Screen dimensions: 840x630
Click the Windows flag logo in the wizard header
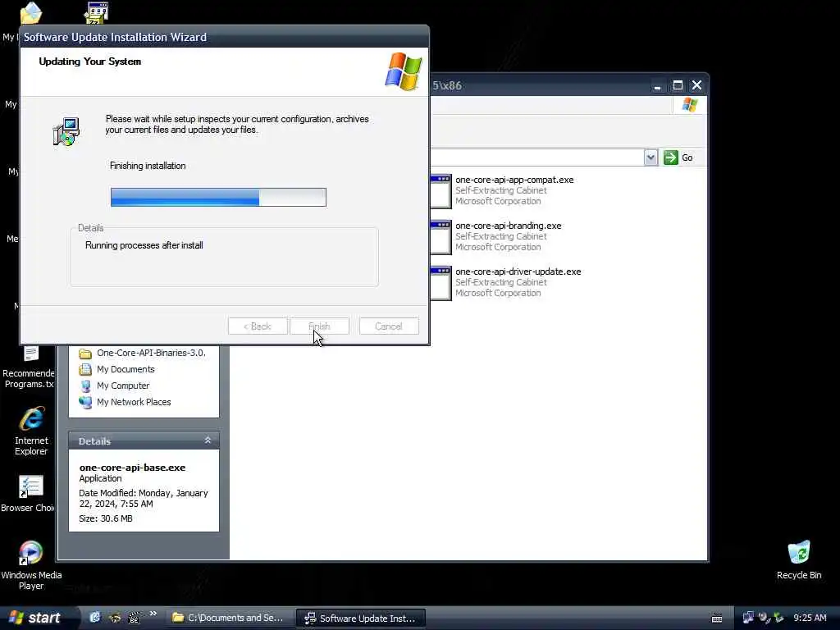click(404, 71)
